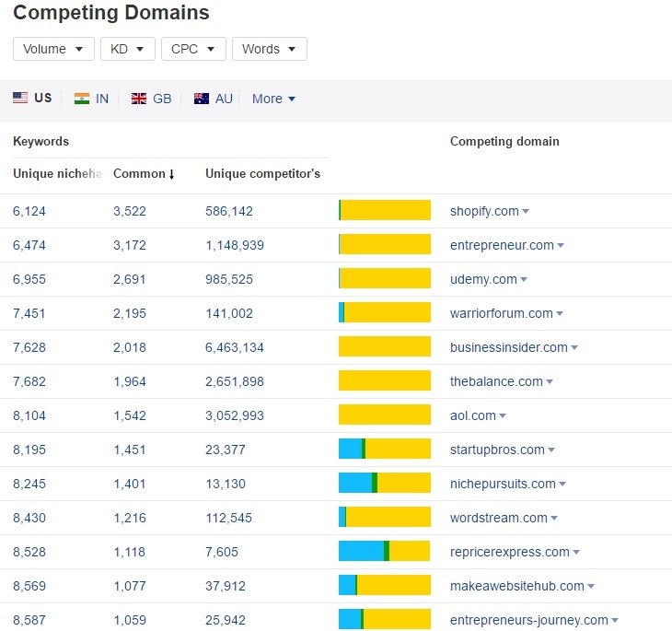672x631 pixels.
Task: Sort by Unique competitor's column
Action: coord(262,174)
